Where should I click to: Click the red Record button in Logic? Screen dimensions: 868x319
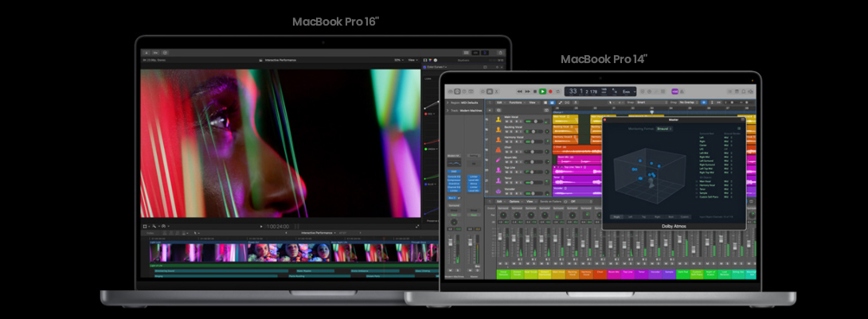(550, 92)
